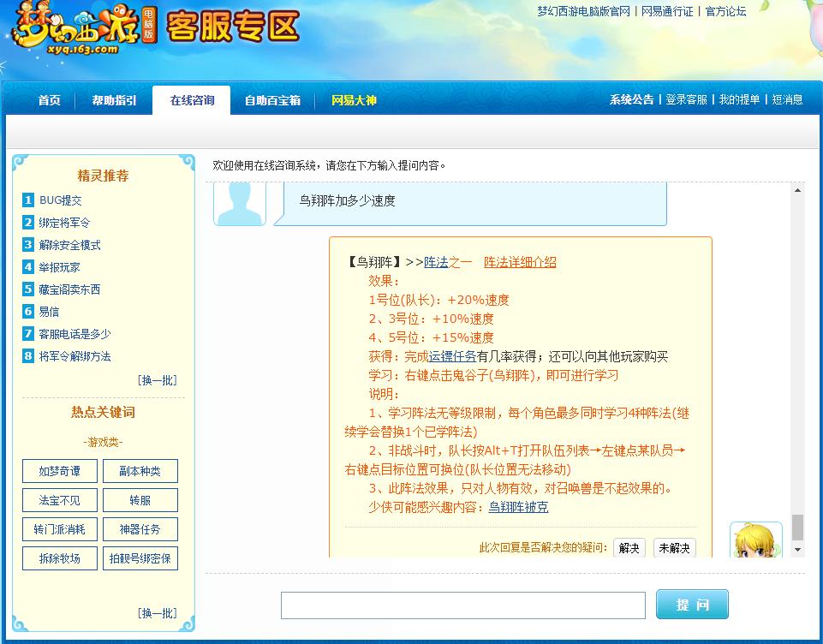Viewport: 823px width, 644px height.
Task: Switch to the 首页 tab
Action: pos(47,100)
